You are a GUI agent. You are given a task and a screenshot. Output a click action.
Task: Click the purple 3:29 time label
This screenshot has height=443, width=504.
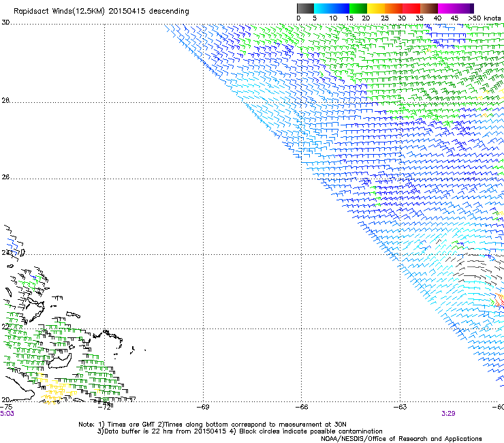(448, 414)
